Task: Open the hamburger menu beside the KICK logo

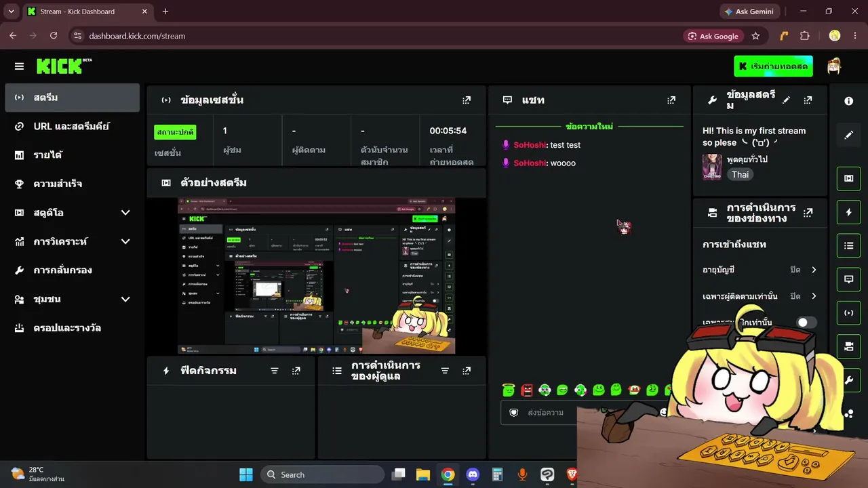Action: [x=19, y=66]
